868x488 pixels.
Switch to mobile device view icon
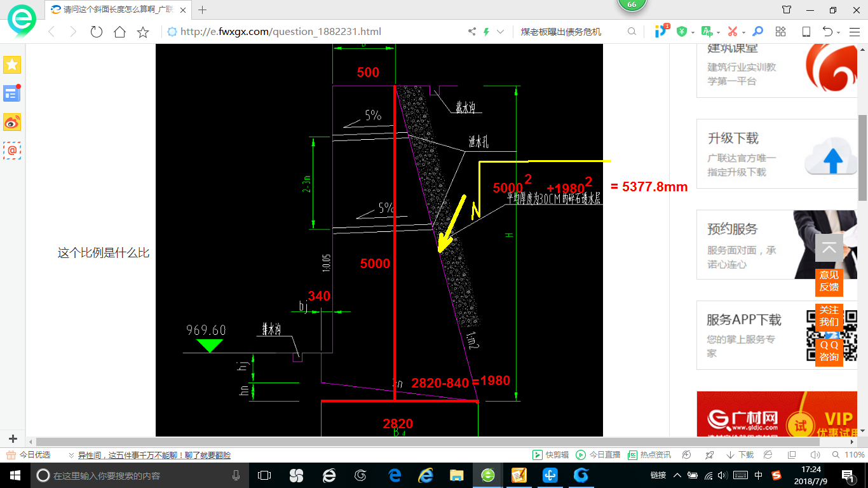click(x=806, y=31)
